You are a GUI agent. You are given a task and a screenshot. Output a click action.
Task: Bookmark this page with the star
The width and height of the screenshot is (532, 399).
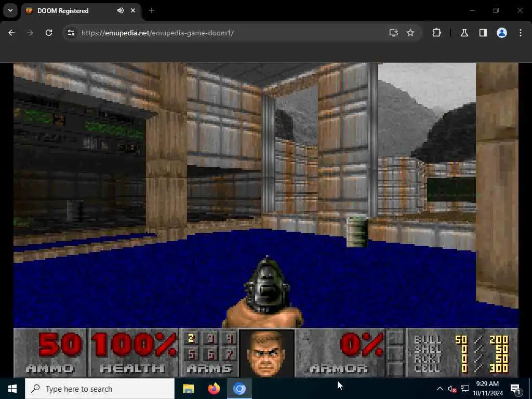click(x=410, y=33)
